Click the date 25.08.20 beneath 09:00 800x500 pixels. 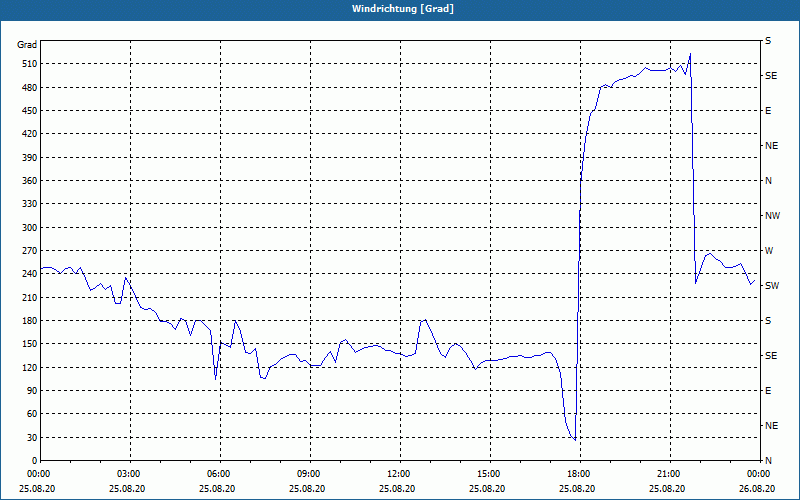pyautogui.click(x=308, y=488)
